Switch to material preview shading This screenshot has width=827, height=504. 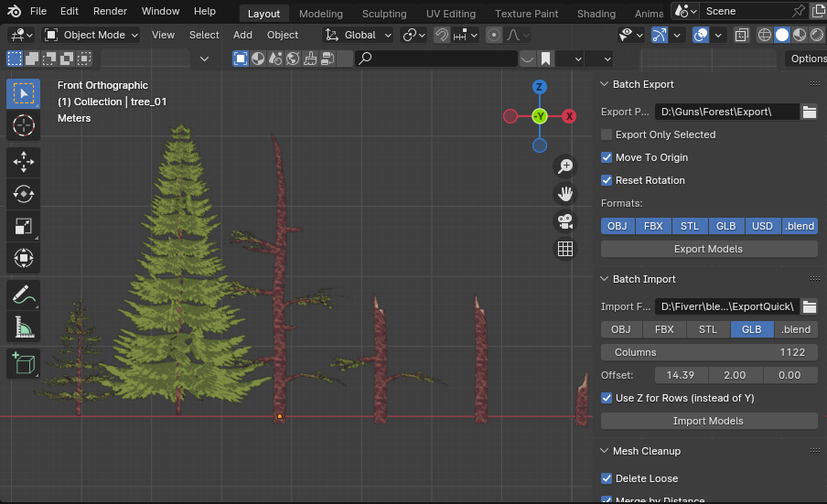tap(800, 35)
